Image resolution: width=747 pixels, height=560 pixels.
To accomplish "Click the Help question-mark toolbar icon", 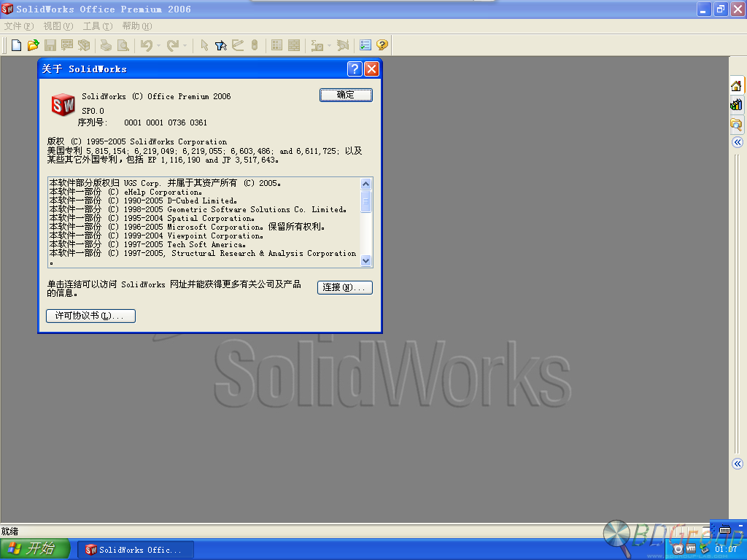I will pyautogui.click(x=382, y=45).
